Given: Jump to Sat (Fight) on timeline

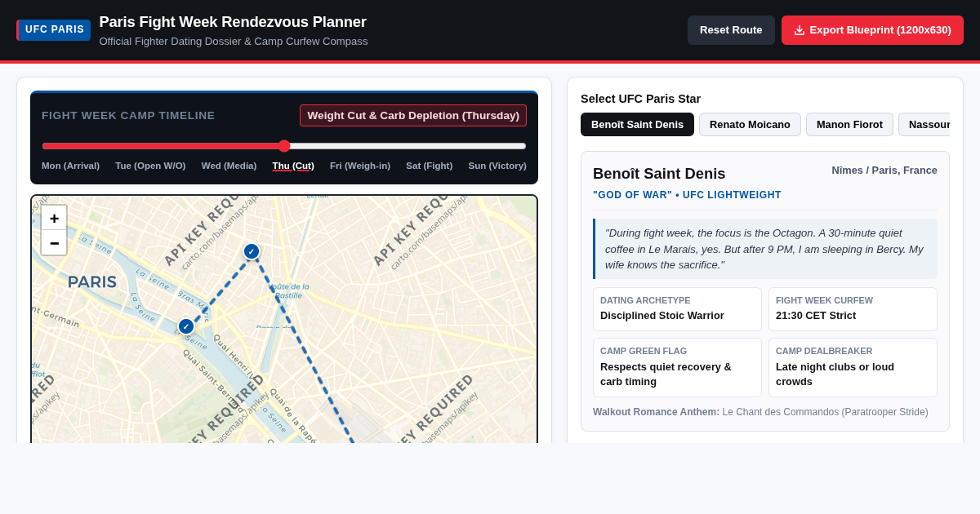Looking at the screenshot, I should pyautogui.click(x=430, y=166).
